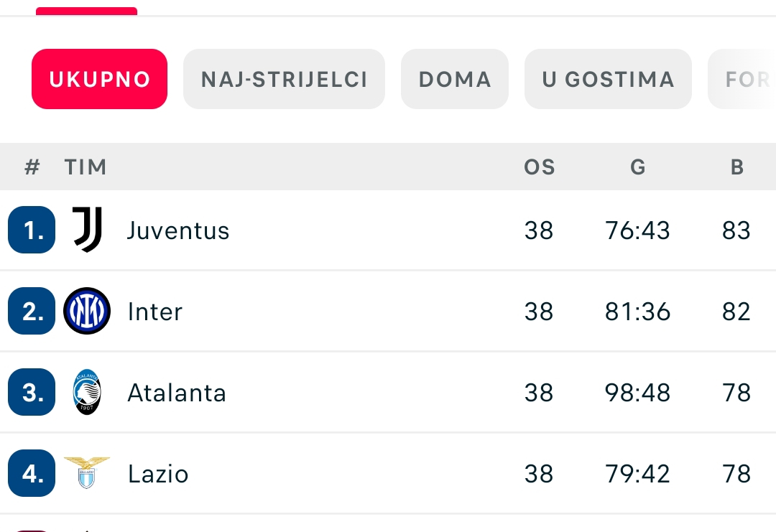Select the rank 4 position badge
776x532 pixels.
tap(32, 473)
